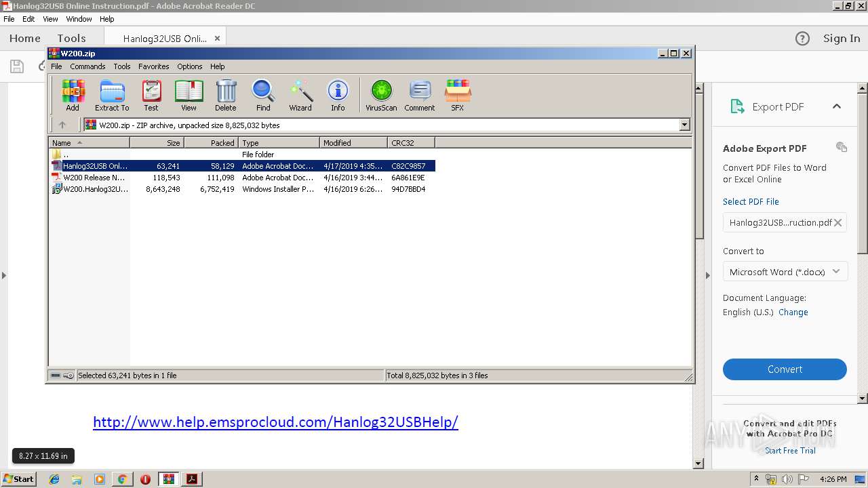868x488 pixels.
Task: Open Acrobat Edit menu
Action: click(x=28, y=19)
